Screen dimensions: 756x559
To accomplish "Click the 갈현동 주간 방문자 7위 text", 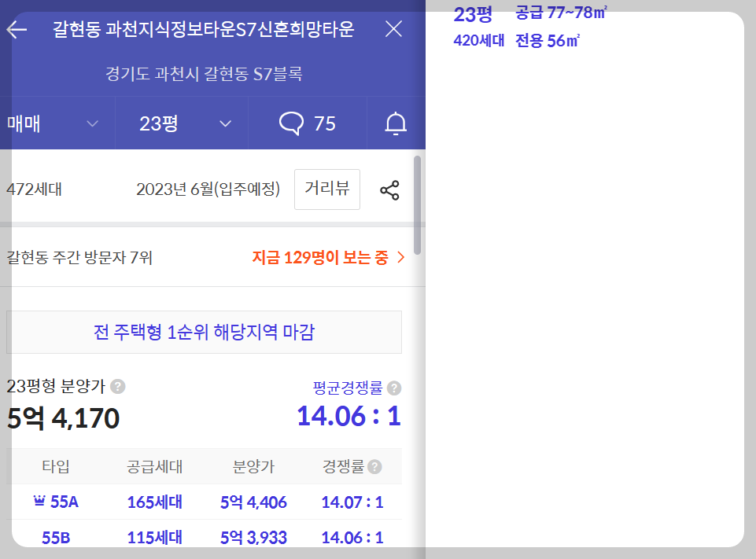I will [79, 257].
